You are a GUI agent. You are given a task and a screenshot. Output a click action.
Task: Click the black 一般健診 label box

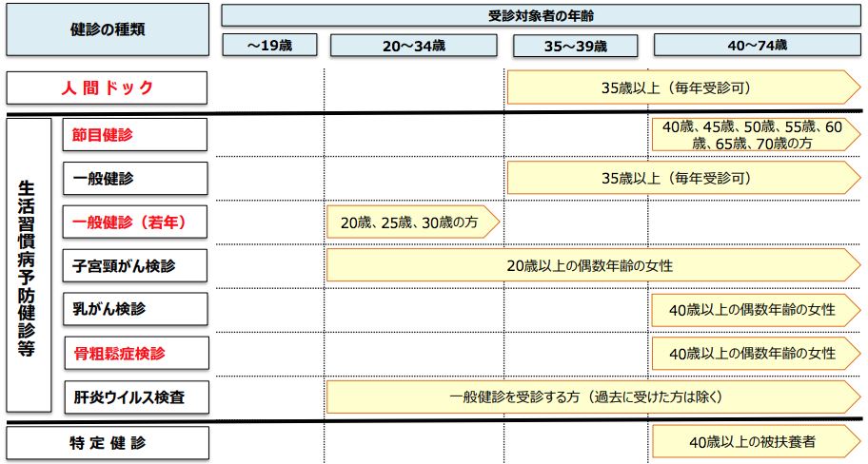click(x=134, y=178)
